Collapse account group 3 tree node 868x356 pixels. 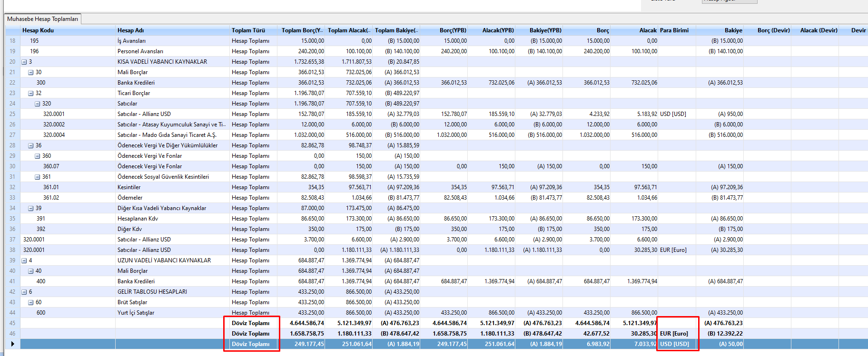coord(24,62)
